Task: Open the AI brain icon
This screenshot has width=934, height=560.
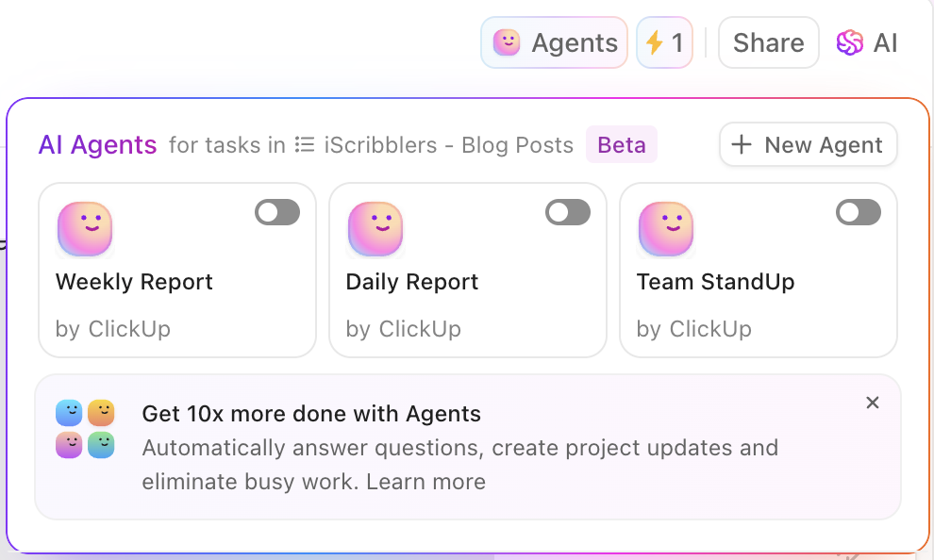Action: [849, 42]
